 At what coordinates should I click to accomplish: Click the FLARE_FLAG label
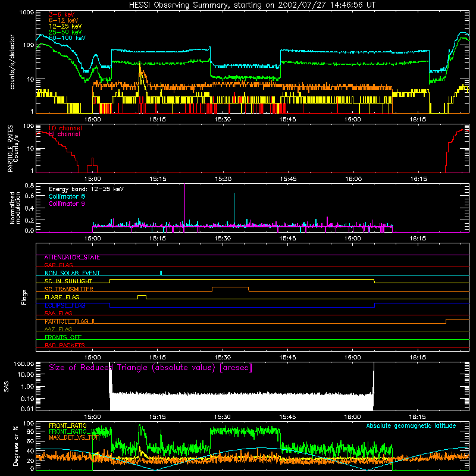click(x=62, y=297)
